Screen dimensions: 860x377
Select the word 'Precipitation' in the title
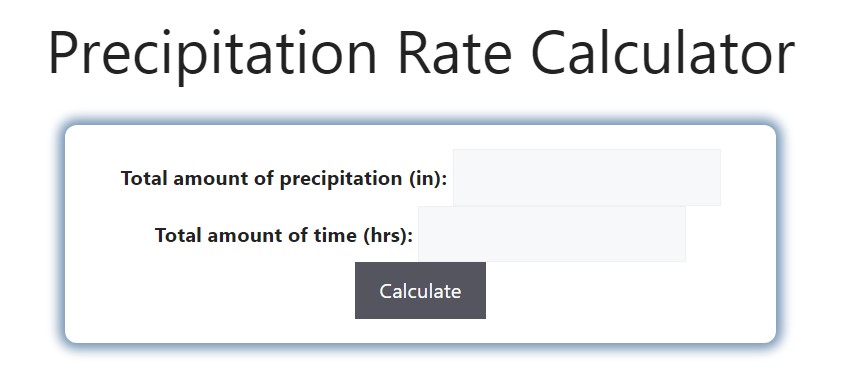pyautogui.click(x=213, y=55)
